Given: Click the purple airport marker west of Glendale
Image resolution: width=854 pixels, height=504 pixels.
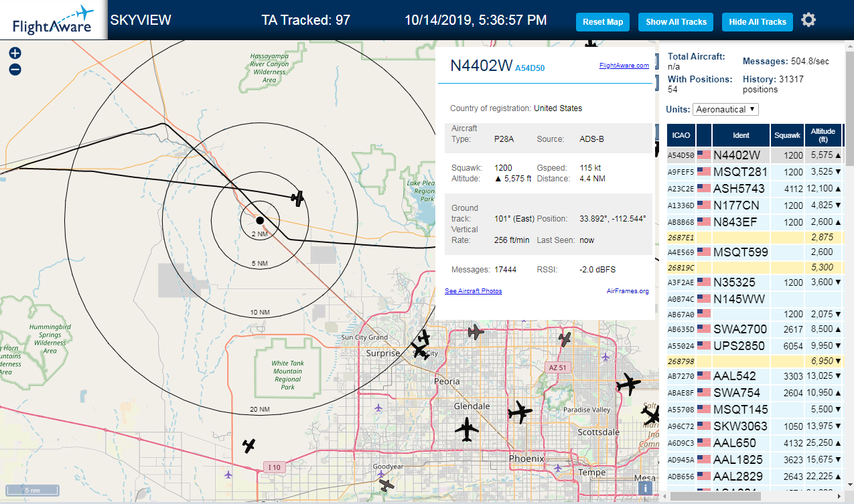Looking at the screenshot, I should (x=378, y=407).
